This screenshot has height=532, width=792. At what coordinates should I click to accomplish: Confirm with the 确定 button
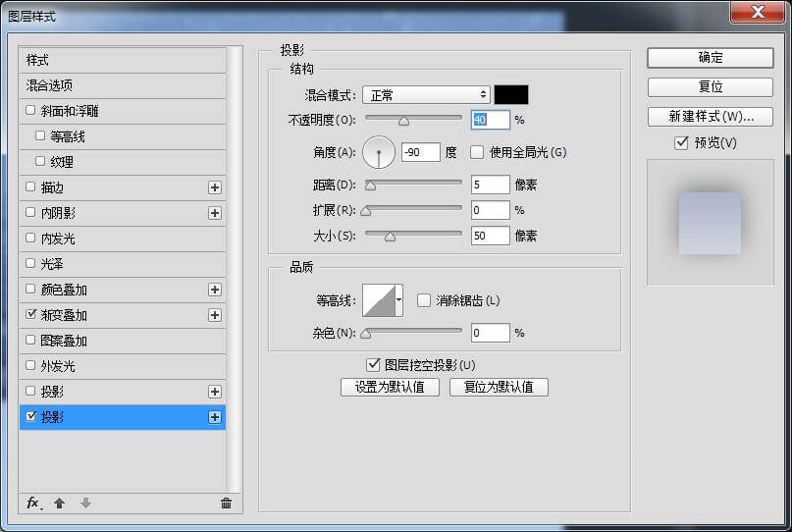point(711,58)
